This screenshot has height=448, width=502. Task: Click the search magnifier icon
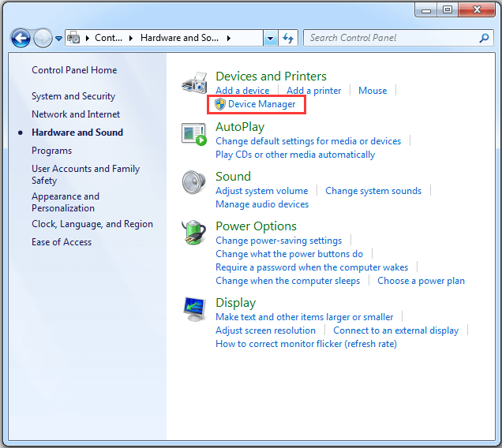[484, 38]
